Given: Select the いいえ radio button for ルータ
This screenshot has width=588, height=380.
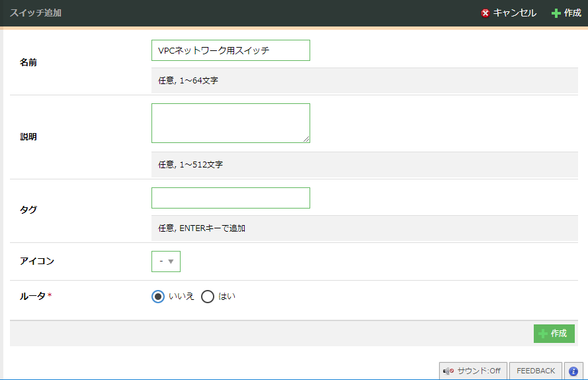Looking at the screenshot, I should point(158,297).
